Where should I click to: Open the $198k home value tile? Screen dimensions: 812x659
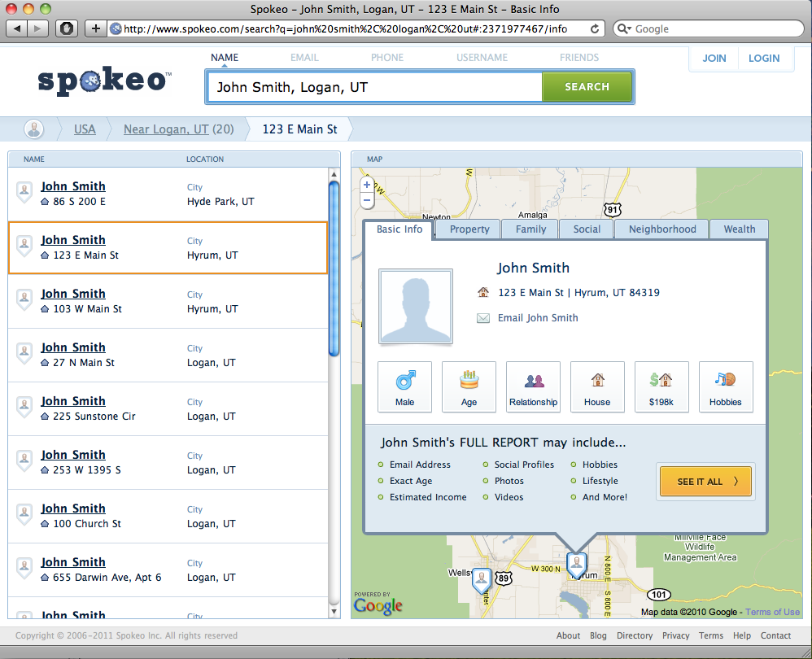[661, 386]
